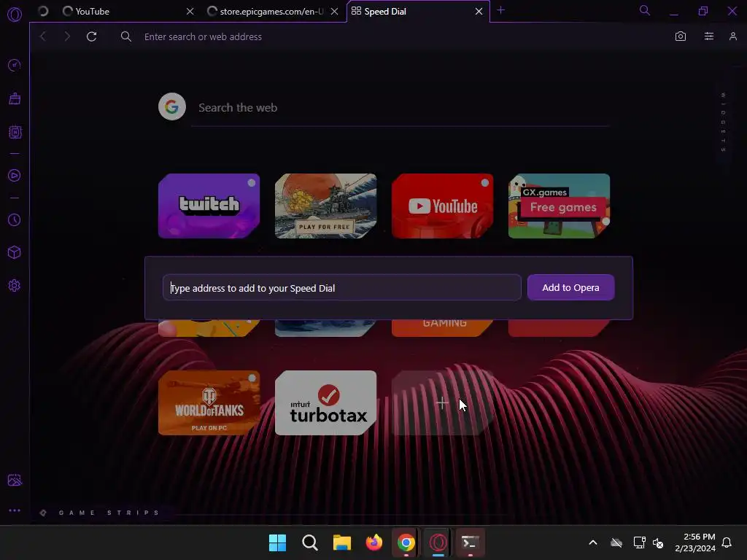The height and width of the screenshot is (560, 747).
Task: Click the back navigation arrow
Action: coord(43,36)
